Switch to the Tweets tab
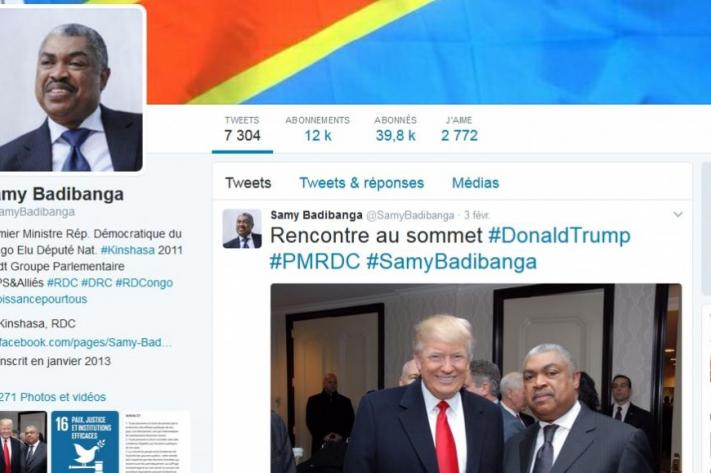Screen dimensions: 711x473 coord(248,183)
